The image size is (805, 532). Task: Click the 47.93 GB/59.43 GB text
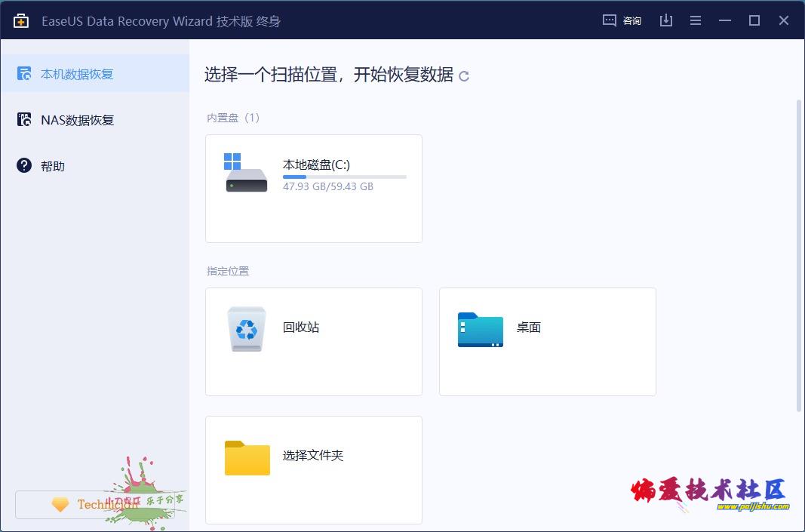click(x=328, y=186)
